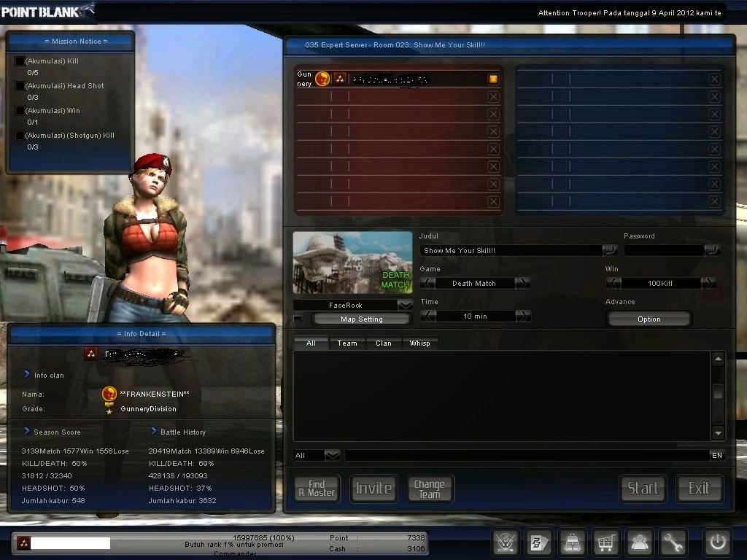Click the rank emblem on experience bar

[x=23, y=542]
